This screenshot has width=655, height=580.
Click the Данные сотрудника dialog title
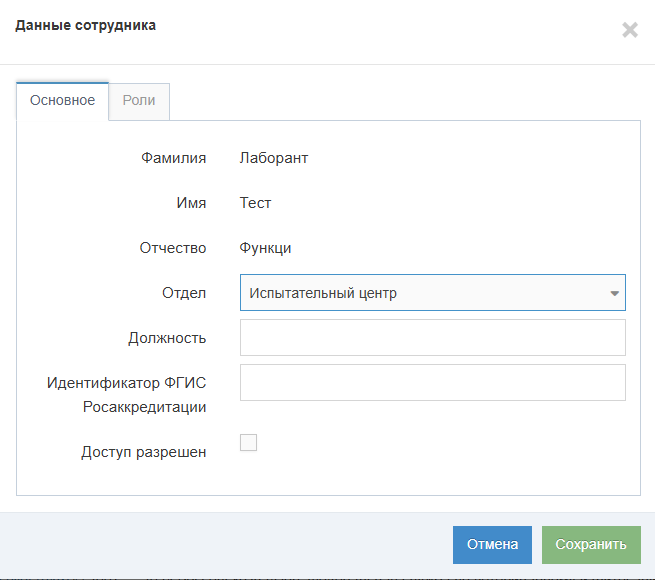[x=85, y=25]
